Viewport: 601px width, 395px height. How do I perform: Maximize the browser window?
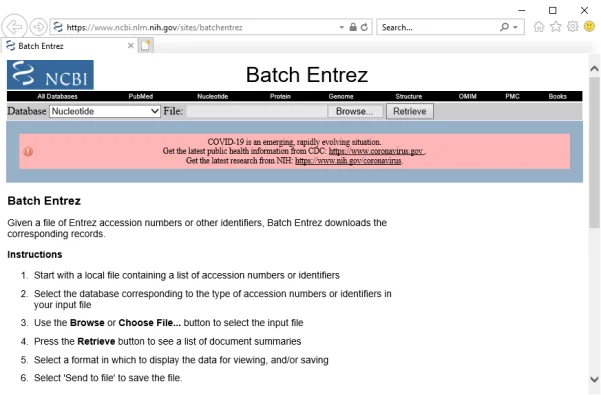coord(552,10)
